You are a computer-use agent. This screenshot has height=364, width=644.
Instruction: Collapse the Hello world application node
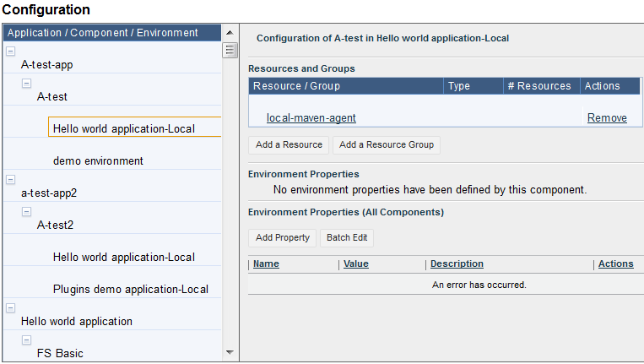coord(10,307)
